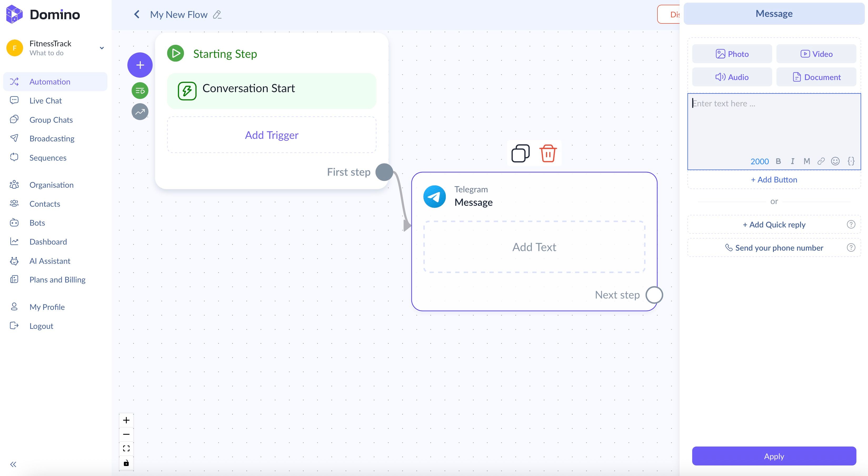The height and width of the screenshot is (476, 868).
Task: Delete the Telegram Message step
Action: [548, 154]
